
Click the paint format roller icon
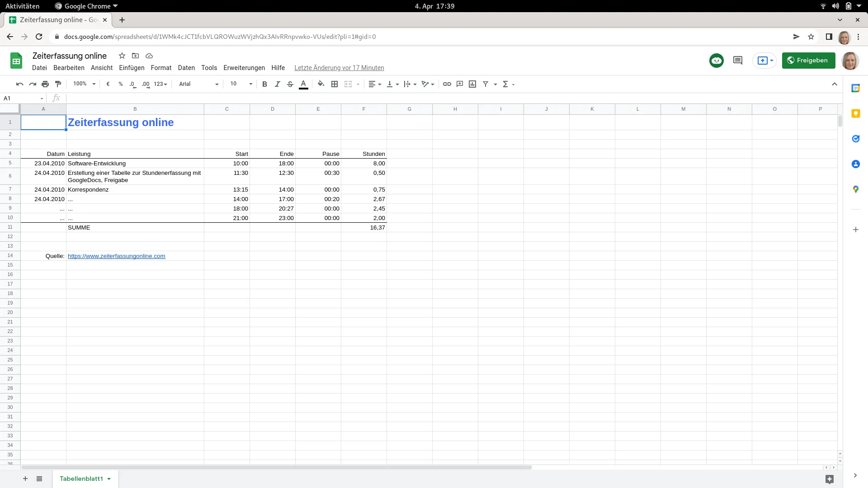coord(58,84)
